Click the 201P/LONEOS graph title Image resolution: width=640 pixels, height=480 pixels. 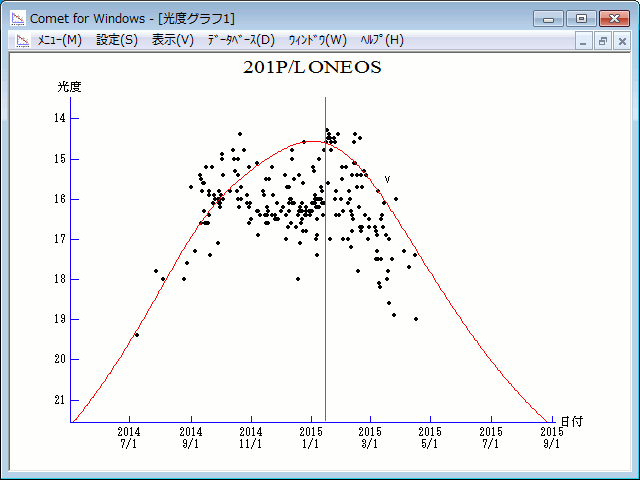point(312,68)
